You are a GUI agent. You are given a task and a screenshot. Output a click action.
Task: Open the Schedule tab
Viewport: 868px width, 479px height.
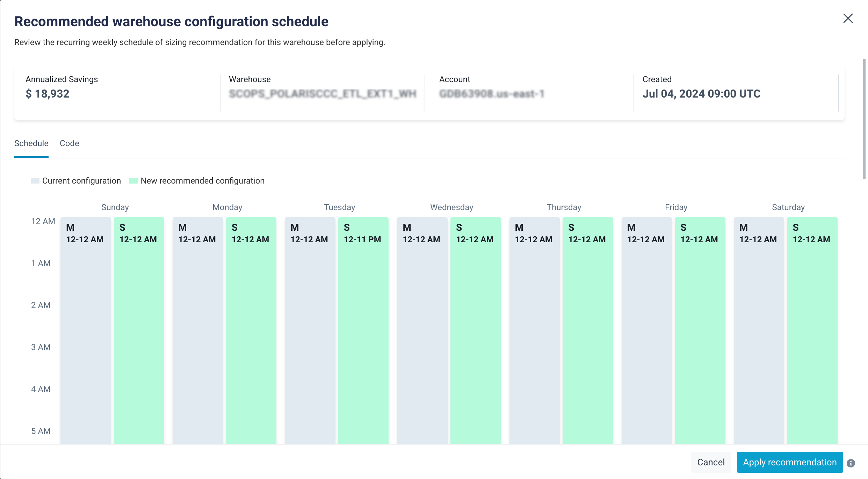point(31,143)
